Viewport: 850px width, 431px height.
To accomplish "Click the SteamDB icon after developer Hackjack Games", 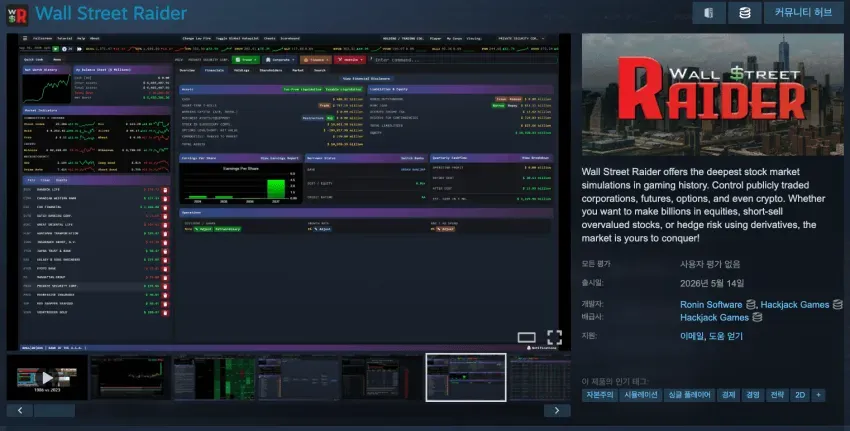I will (x=838, y=305).
